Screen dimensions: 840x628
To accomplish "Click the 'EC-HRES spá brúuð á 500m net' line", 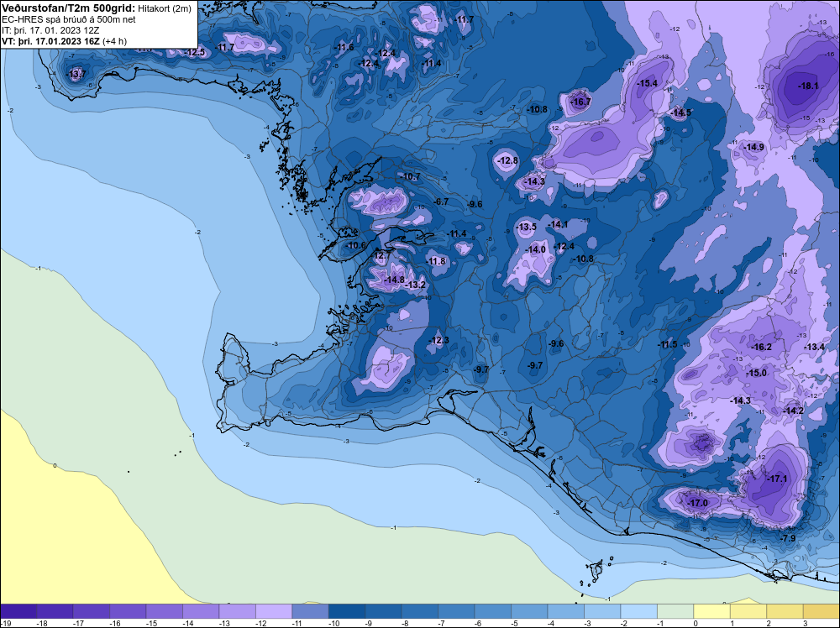I will 69,19.
